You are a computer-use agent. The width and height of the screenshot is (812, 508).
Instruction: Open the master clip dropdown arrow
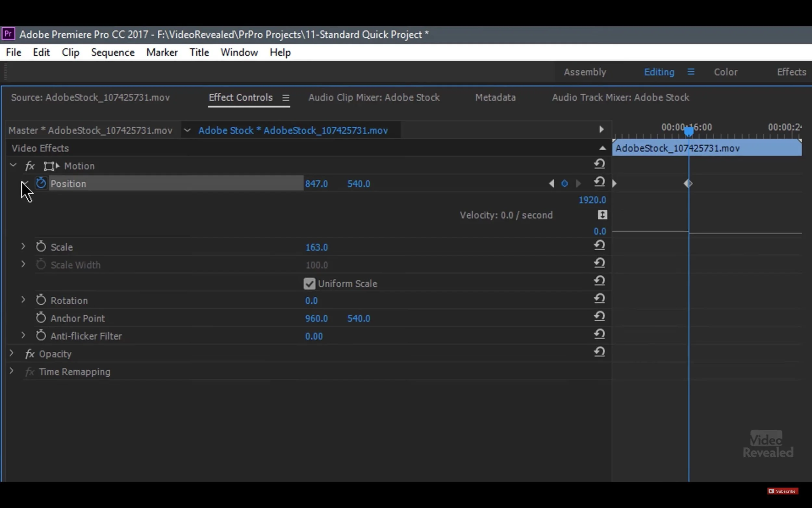187,130
